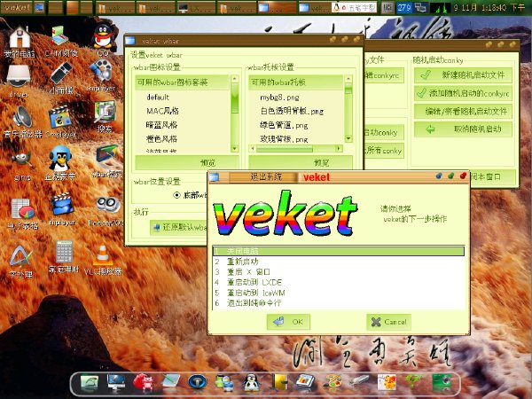Click OK in the veket exit dialog
The width and height of the screenshot is (532, 399).
288,322
